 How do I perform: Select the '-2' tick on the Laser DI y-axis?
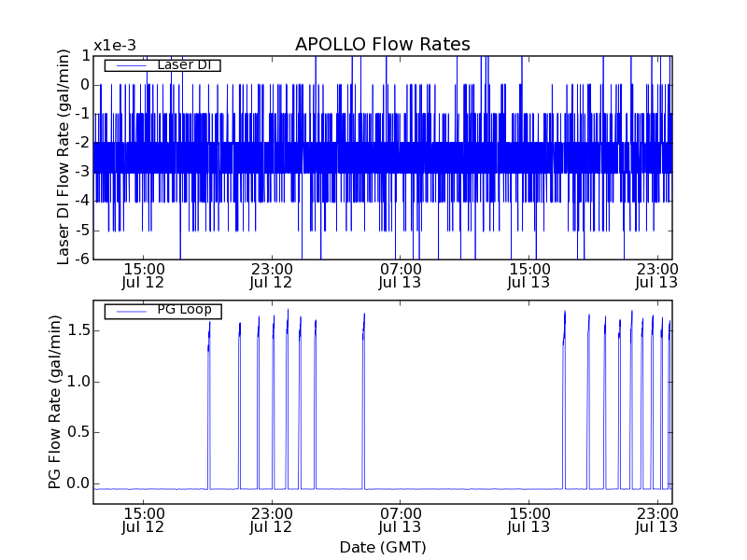tap(83, 144)
